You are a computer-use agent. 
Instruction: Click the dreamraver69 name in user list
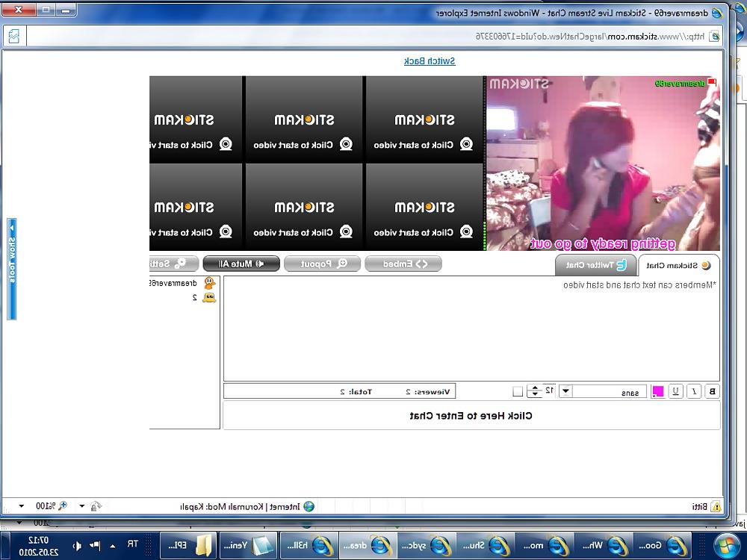pyautogui.click(x=174, y=283)
